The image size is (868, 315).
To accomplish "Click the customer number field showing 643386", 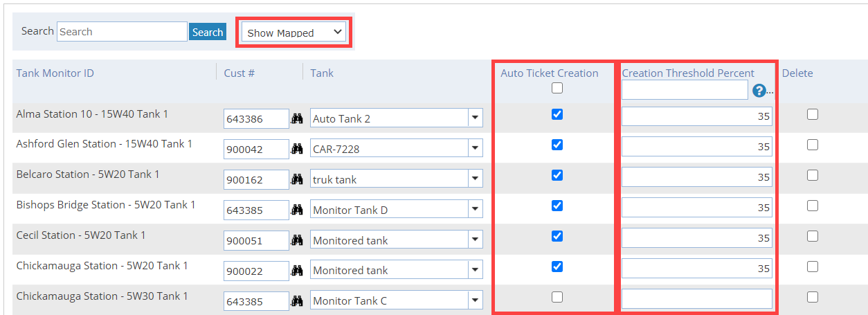I will click(256, 119).
